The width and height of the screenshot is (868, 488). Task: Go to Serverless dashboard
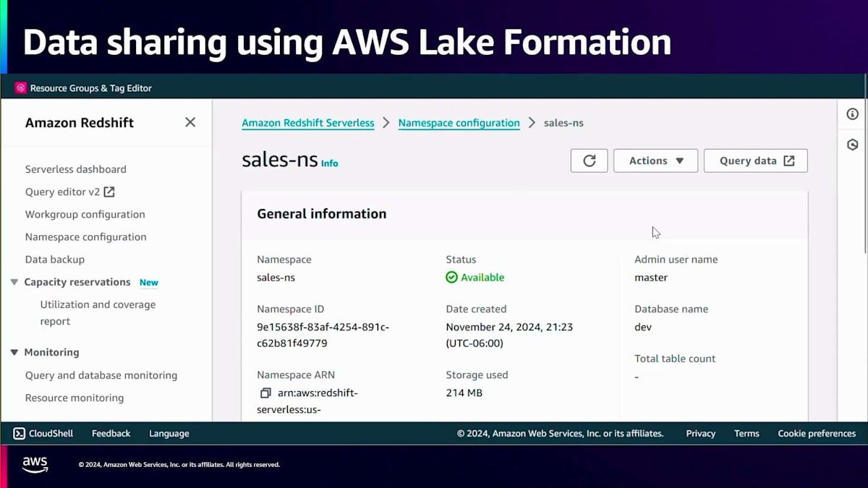tap(76, 169)
